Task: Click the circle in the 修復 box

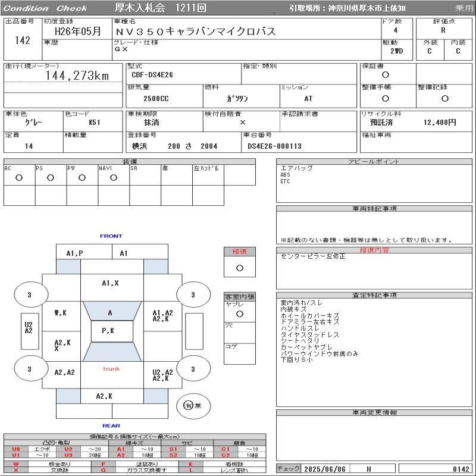Action: (239, 268)
